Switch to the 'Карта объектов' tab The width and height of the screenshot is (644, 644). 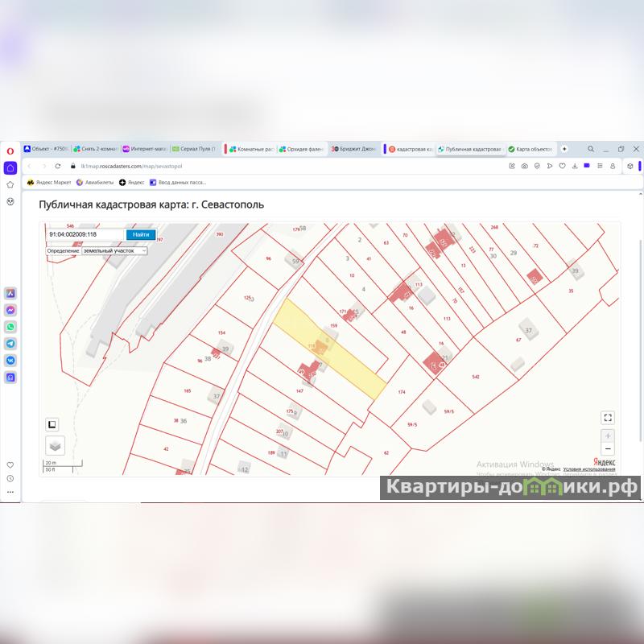531,149
